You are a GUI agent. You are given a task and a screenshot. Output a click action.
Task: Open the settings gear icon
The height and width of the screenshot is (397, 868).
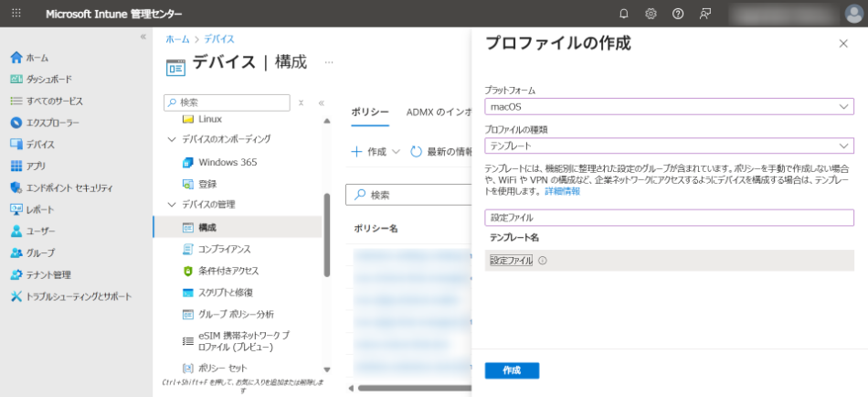pos(651,14)
